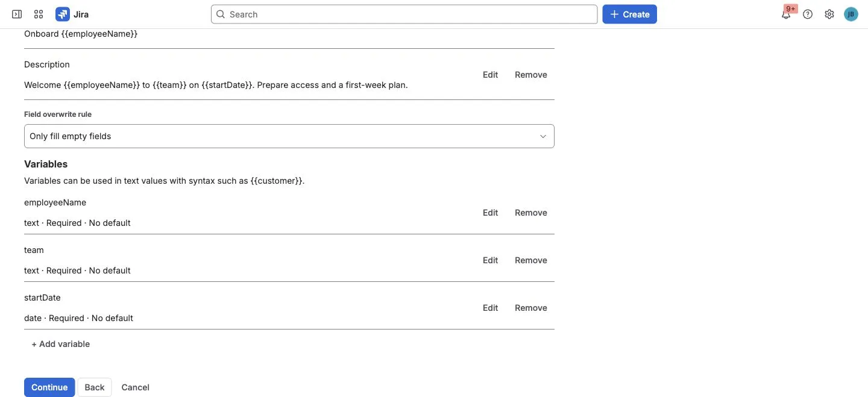Click the startDate variable name
The width and height of the screenshot is (868, 397).
(x=42, y=298)
